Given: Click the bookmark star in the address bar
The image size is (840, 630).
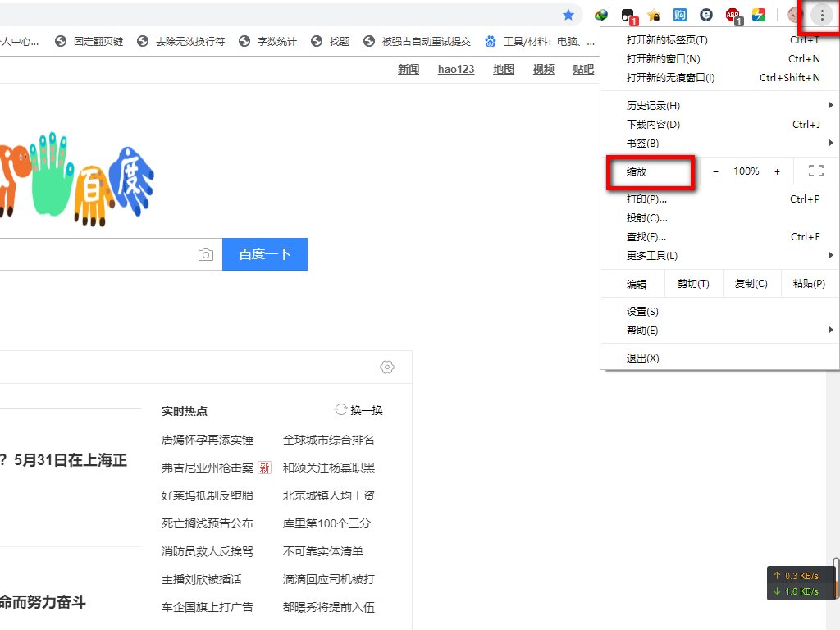Looking at the screenshot, I should coord(569,15).
